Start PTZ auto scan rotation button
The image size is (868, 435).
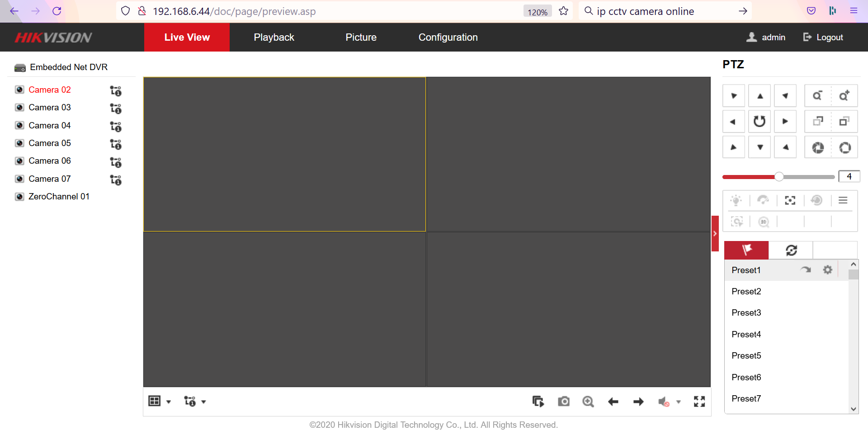pos(759,121)
